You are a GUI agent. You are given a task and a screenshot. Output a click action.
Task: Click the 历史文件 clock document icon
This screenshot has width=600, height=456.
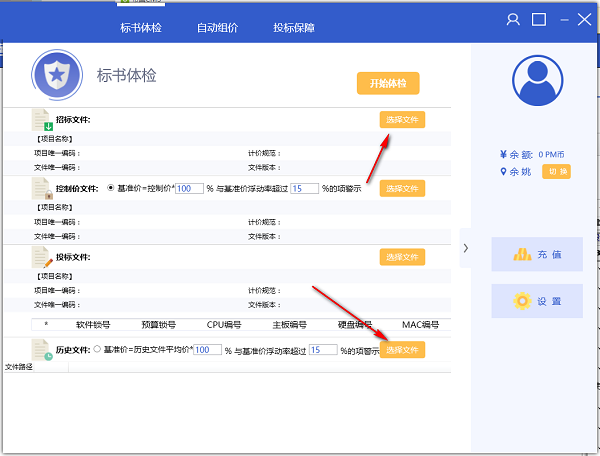tap(42, 350)
